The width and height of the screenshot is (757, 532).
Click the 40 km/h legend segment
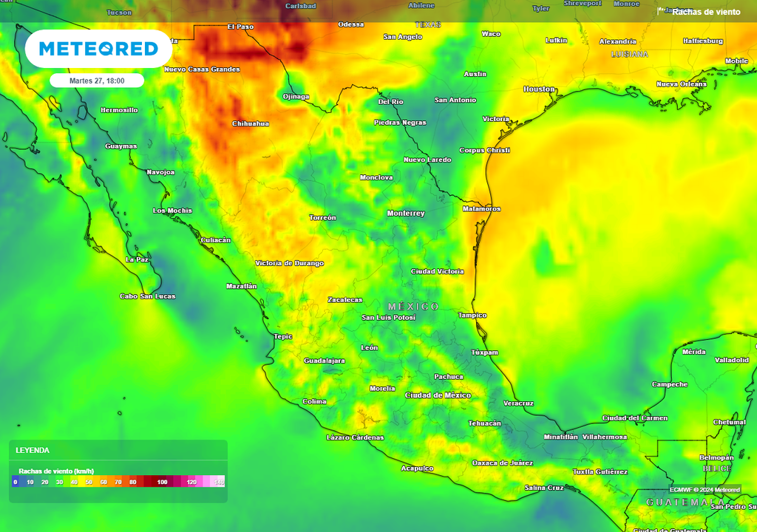point(73,482)
